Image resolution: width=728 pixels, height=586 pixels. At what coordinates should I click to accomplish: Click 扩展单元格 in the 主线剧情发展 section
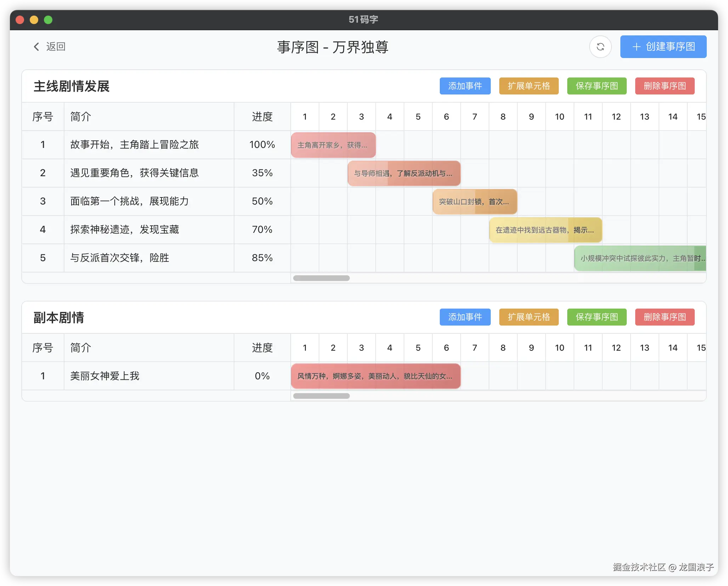tap(529, 86)
